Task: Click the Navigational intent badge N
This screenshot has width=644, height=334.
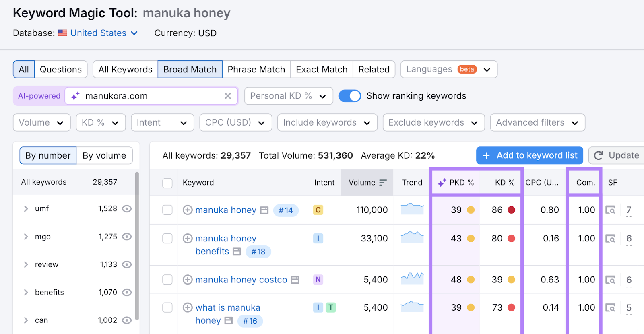Action: tap(318, 280)
